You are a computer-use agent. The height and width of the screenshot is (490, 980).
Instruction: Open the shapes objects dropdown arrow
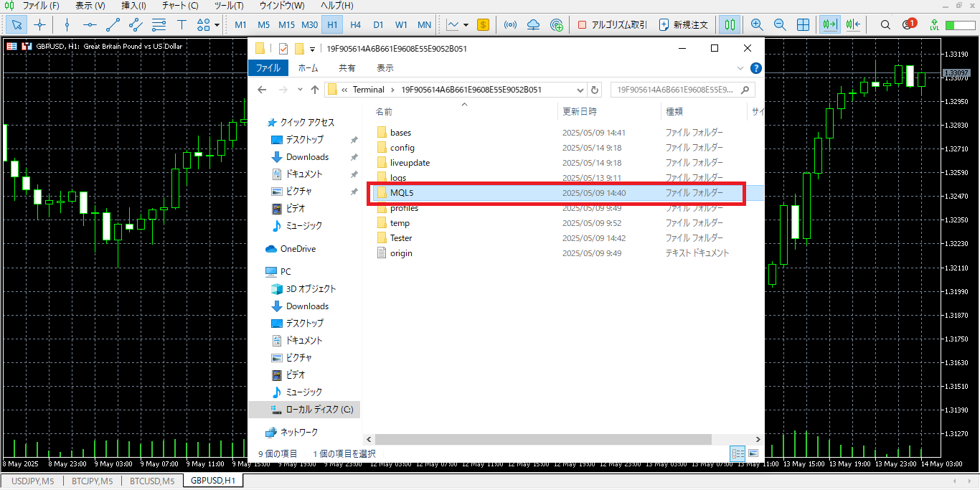tap(217, 25)
